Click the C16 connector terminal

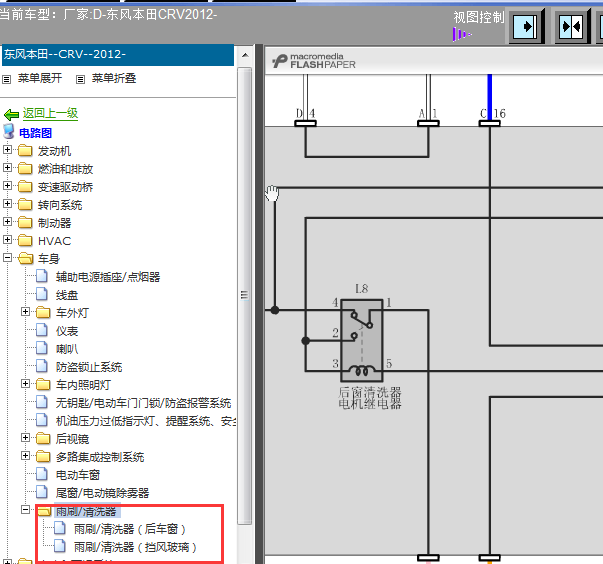(x=490, y=123)
